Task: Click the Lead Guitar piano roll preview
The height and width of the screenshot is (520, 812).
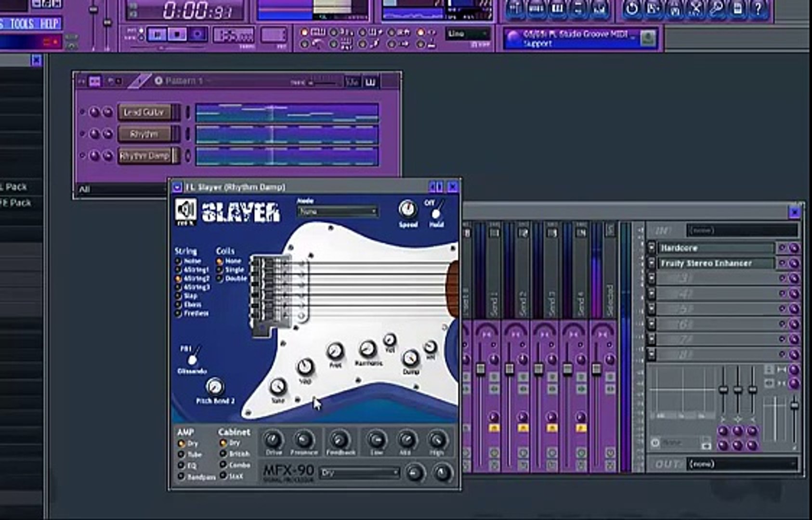Action: tap(287, 113)
